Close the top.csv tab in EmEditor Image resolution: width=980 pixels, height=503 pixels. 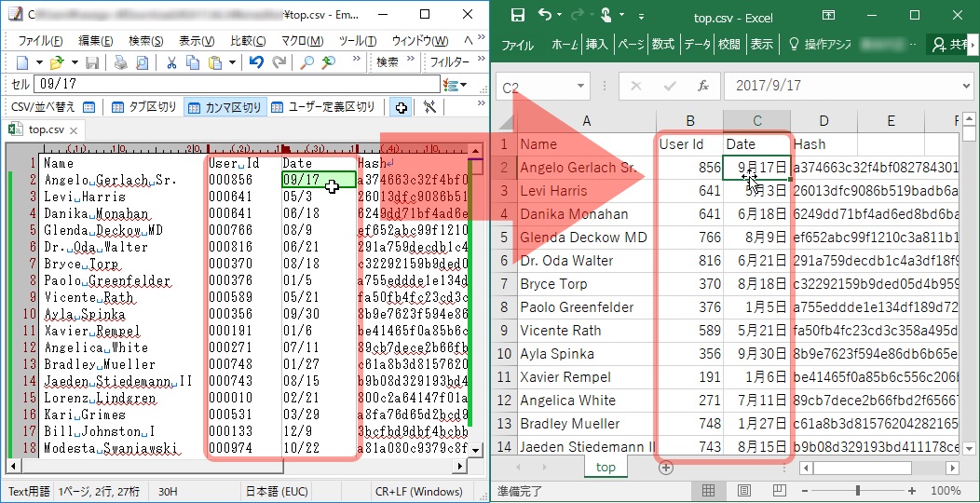(x=73, y=130)
